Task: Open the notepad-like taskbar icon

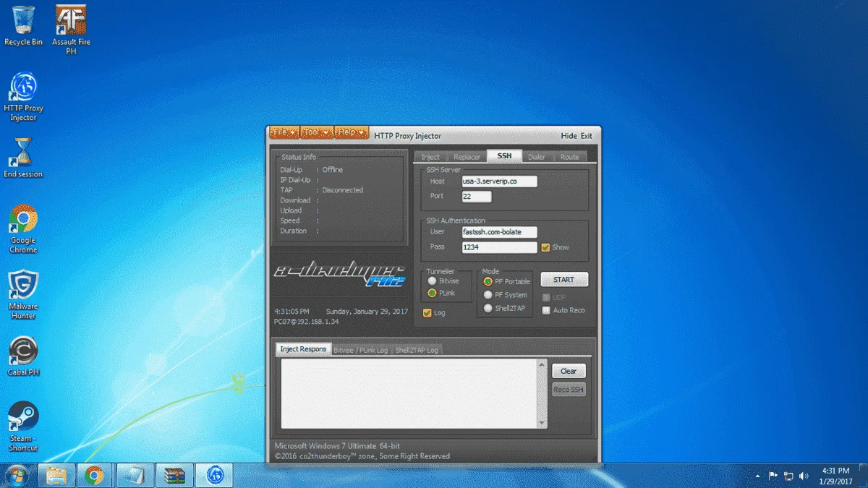Action: 134,475
